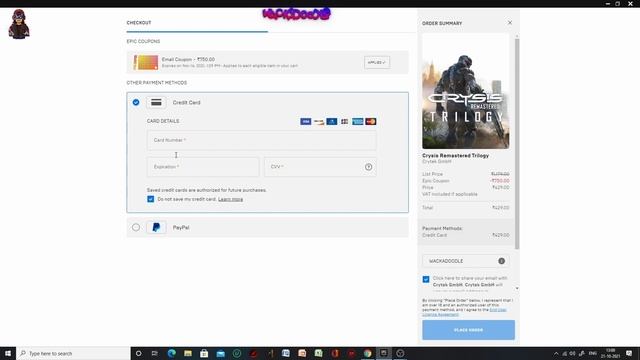Click the Mastercard logo
640x360 pixels.
[x=371, y=122]
